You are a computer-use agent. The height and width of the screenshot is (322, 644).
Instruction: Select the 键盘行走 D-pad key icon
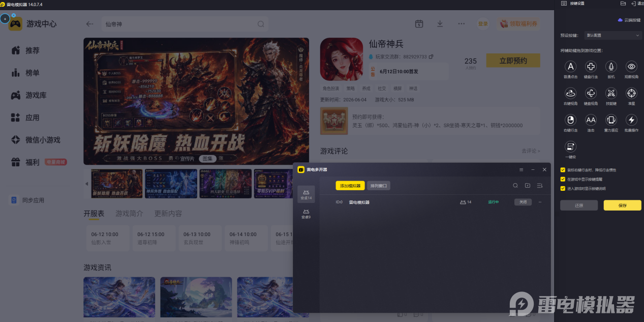[x=591, y=67]
